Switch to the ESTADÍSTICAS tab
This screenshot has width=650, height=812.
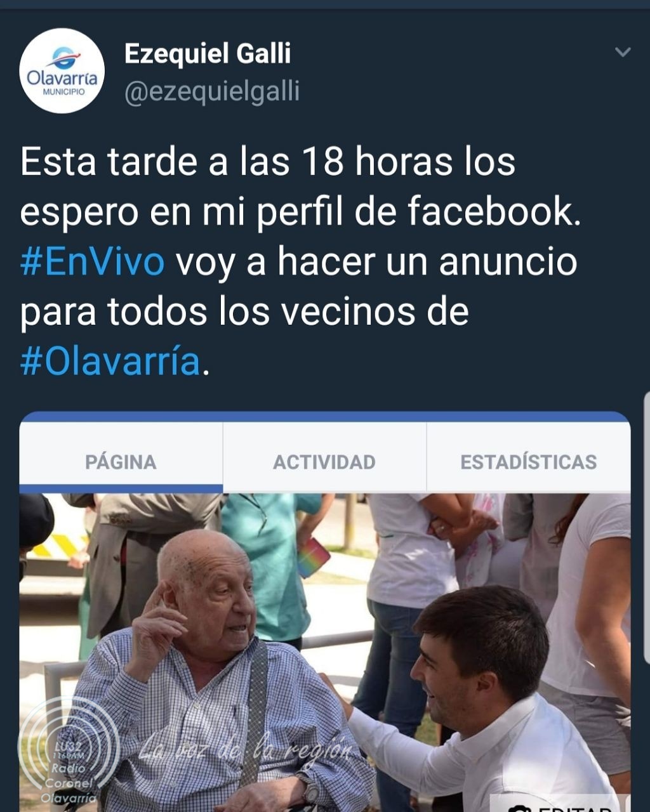coord(529,462)
